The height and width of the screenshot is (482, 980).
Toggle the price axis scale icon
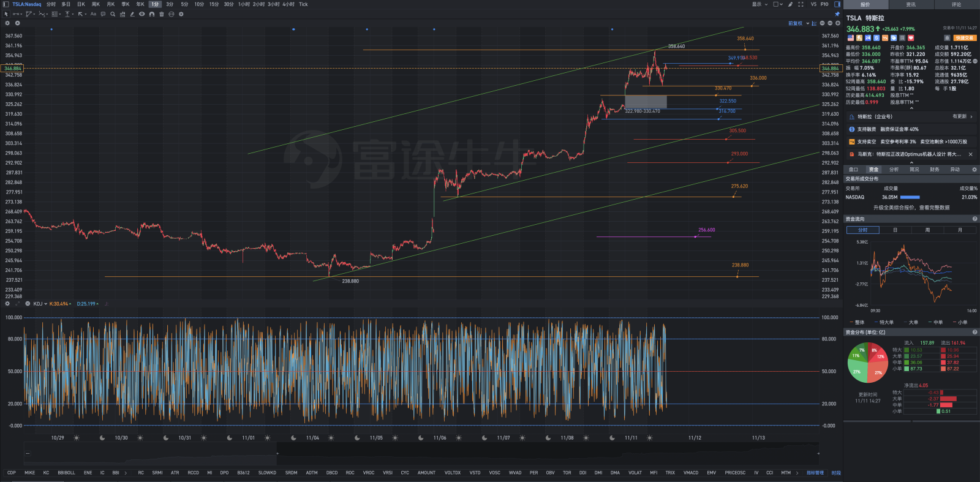click(x=814, y=23)
